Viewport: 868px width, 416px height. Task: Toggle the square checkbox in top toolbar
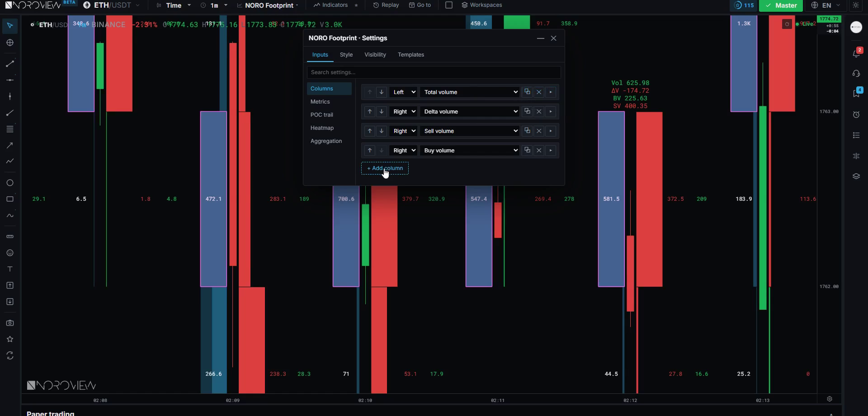click(x=449, y=5)
